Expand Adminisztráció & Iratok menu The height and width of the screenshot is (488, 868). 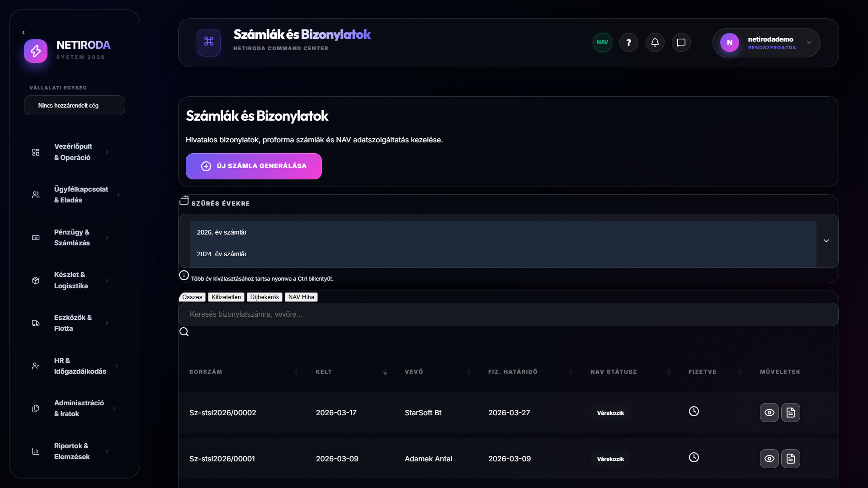tap(75, 408)
